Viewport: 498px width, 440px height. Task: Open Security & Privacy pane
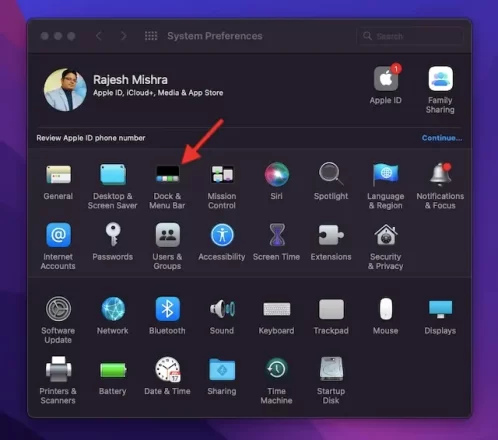(386, 235)
